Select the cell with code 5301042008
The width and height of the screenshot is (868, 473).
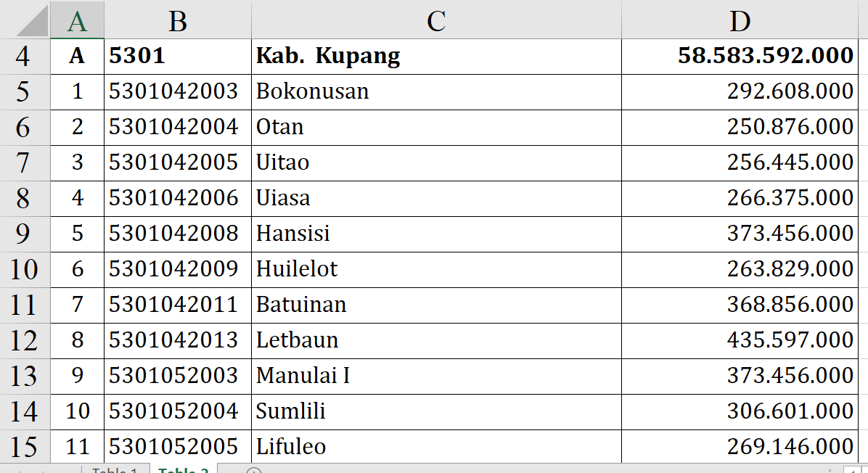pos(178,234)
